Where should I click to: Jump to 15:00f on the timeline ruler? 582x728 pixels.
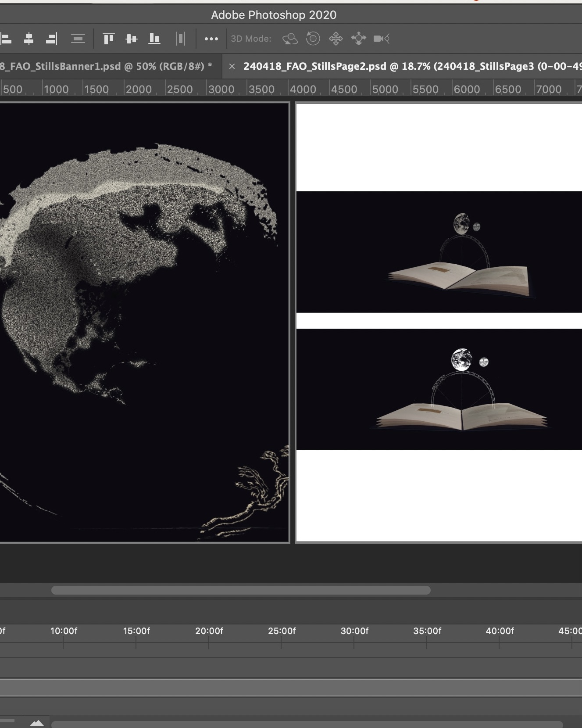coord(136,631)
